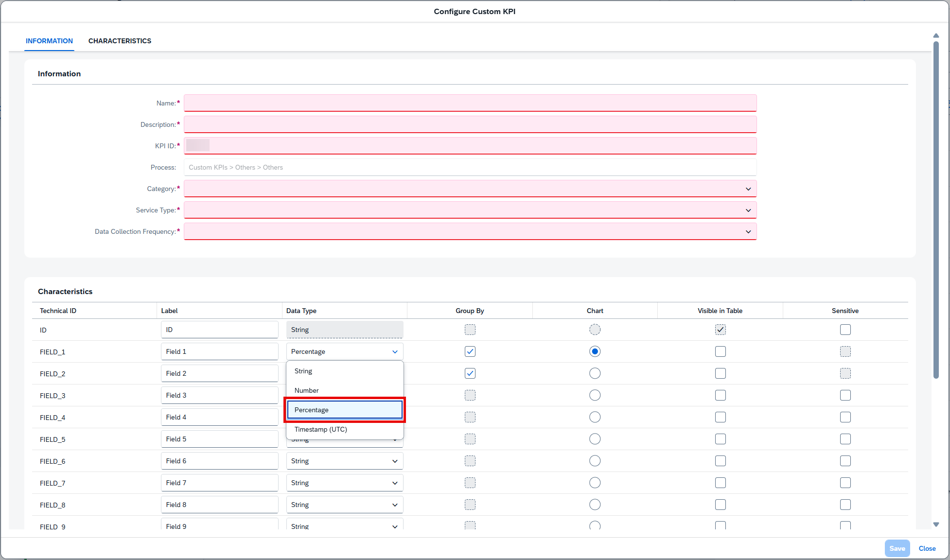Click the Name input field
The height and width of the screenshot is (560, 950).
click(x=470, y=103)
